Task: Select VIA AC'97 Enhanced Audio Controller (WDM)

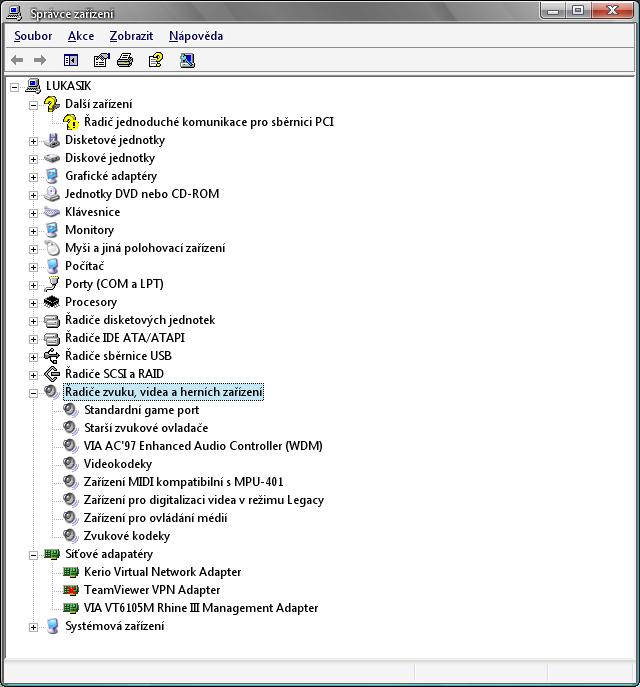Action: 203,446
